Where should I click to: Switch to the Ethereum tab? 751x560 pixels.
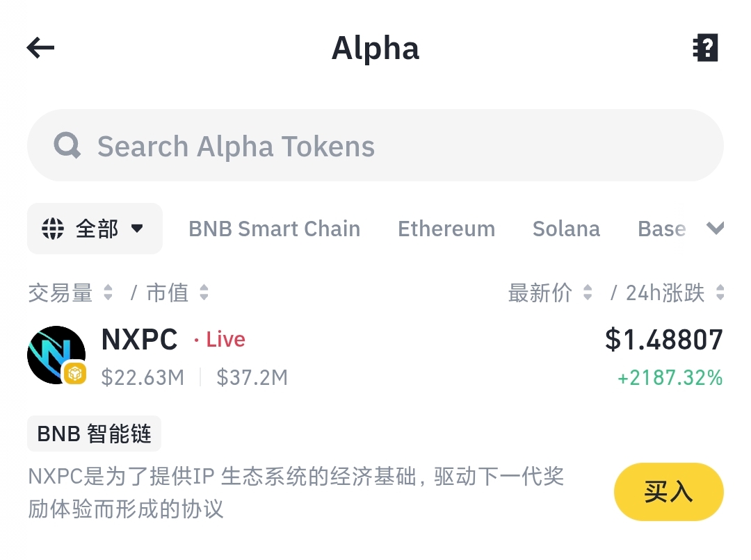coord(446,229)
